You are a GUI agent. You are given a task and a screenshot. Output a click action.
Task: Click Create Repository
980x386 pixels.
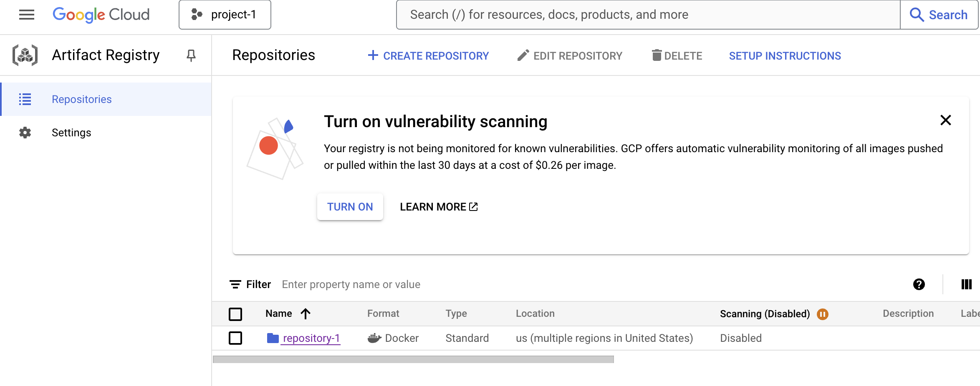coord(428,56)
